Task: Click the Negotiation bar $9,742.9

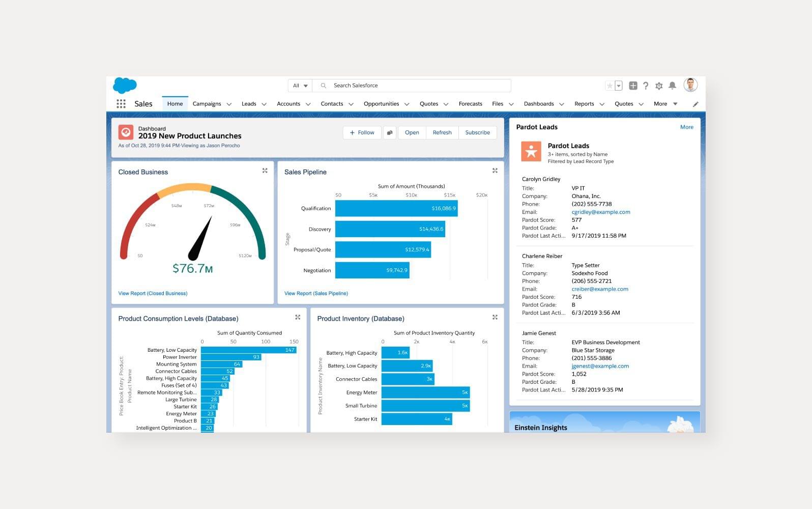Action: 372,270
